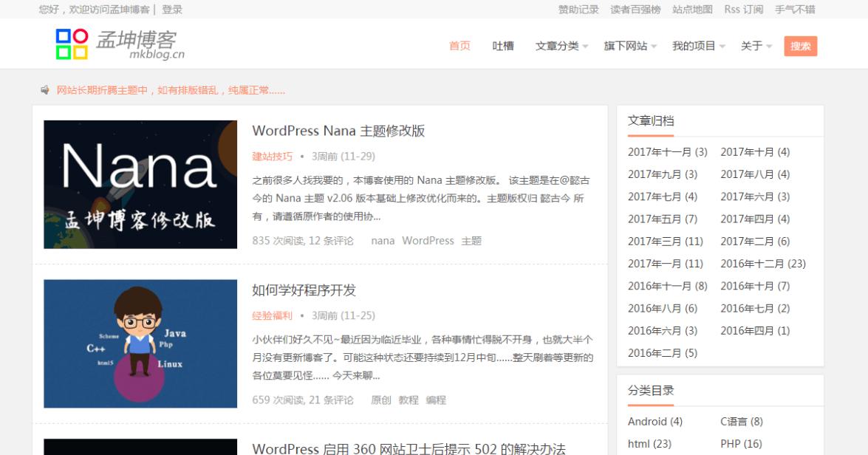Expand the 文章分类 dropdown menu
The height and width of the screenshot is (455, 868).
562,46
